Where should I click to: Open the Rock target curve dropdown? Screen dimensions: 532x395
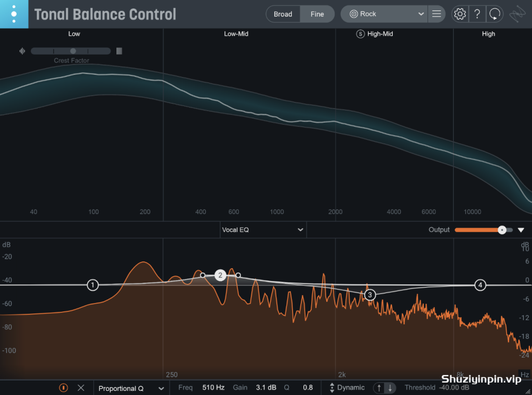[384, 14]
